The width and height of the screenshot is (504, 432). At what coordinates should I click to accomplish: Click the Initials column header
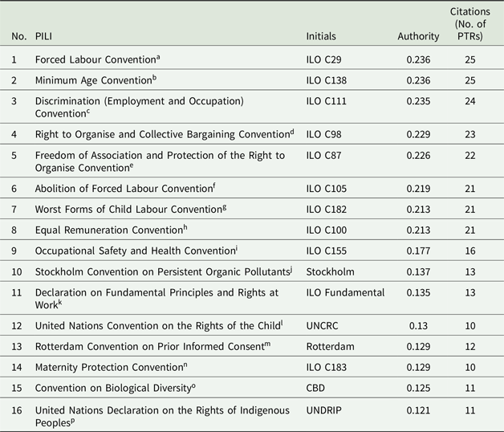pos(321,36)
